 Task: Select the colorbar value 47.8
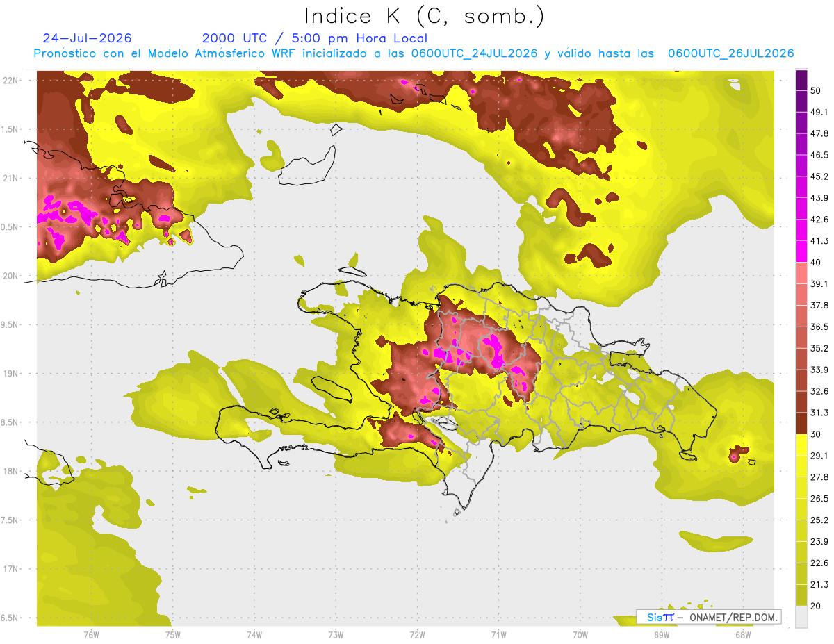pyautogui.click(x=819, y=133)
